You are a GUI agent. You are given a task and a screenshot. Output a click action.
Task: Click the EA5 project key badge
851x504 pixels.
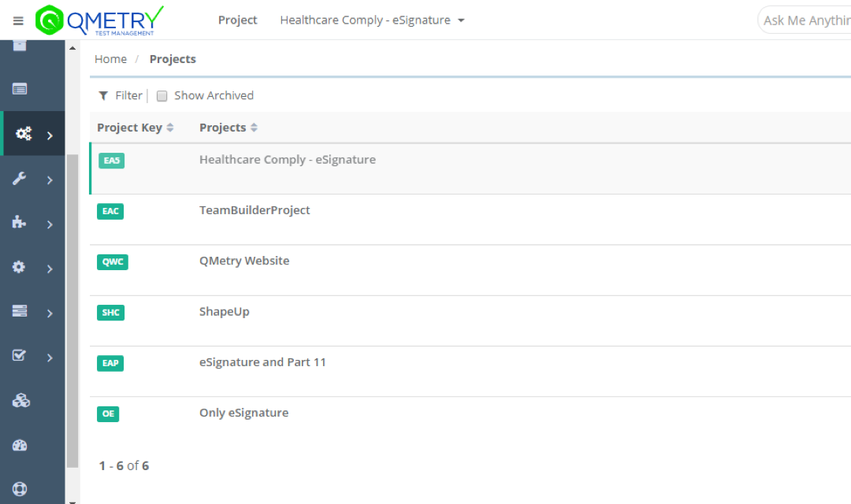(111, 161)
